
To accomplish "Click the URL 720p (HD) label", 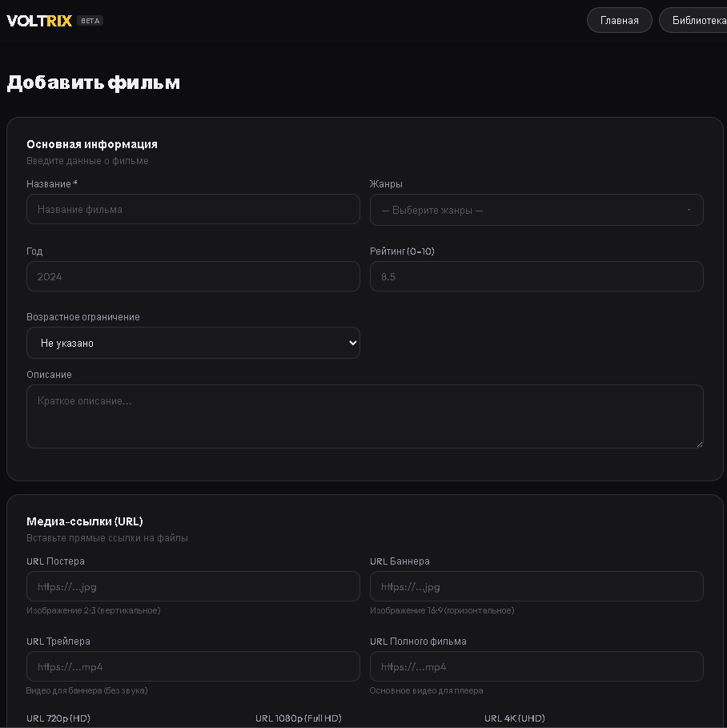I will point(58,718).
